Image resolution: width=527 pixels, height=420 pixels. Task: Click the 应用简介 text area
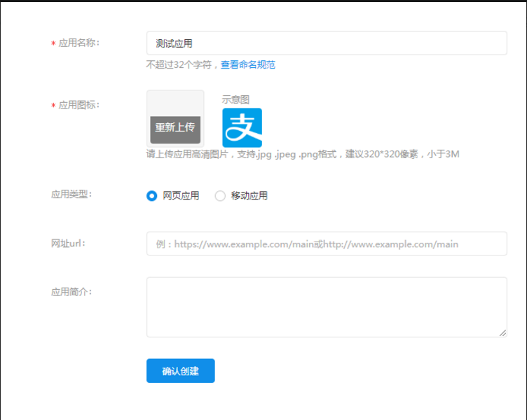coord(327,307)
